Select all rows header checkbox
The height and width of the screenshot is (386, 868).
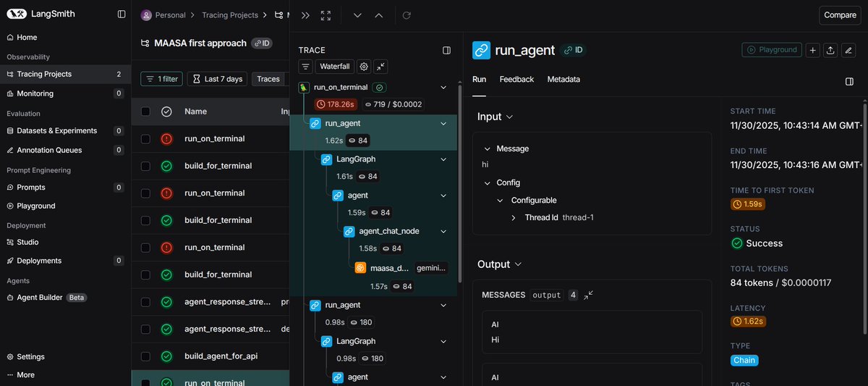point(145,112)
